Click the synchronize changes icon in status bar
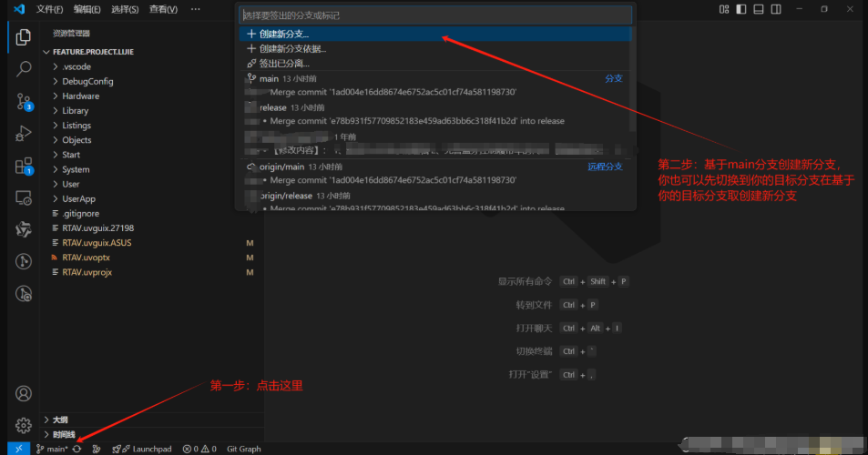 click(x=77, y=449)
